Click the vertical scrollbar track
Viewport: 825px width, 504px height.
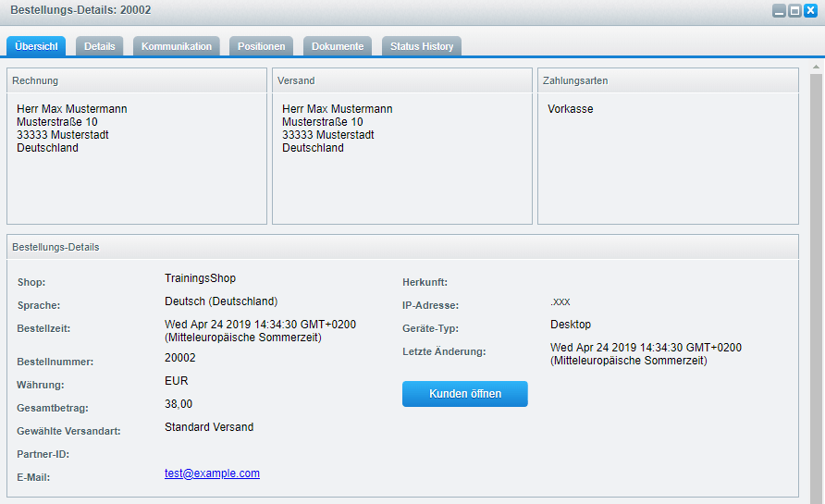[x=816, y=289]
